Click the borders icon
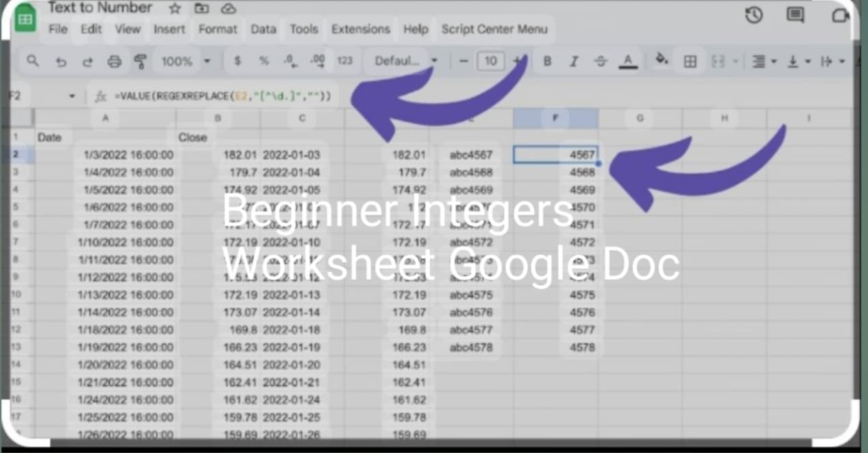This screenshot has width=868, height=453. 691,61
